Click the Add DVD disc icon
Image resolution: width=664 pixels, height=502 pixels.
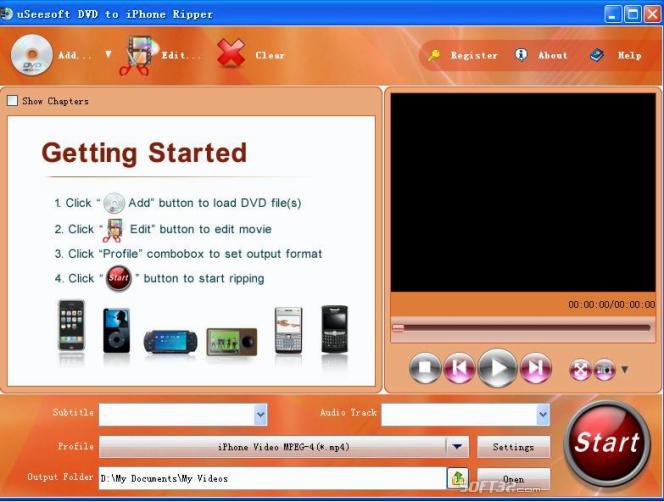coord(31,55)
